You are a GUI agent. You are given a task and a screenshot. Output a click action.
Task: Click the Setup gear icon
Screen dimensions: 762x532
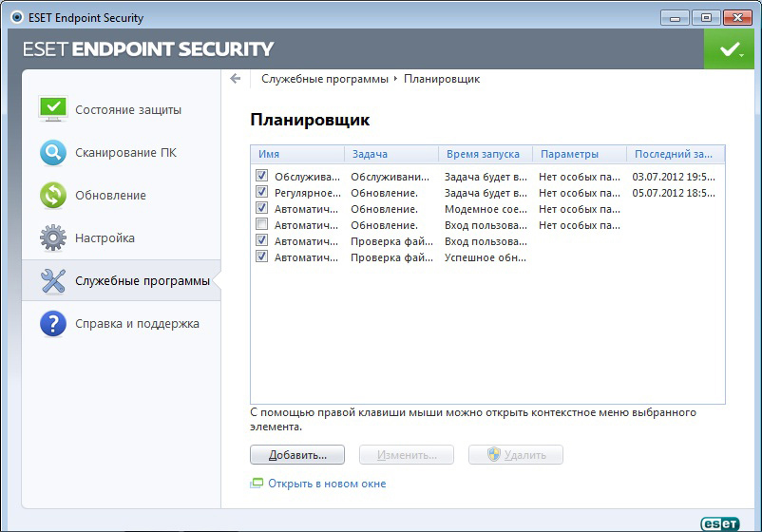53,237
